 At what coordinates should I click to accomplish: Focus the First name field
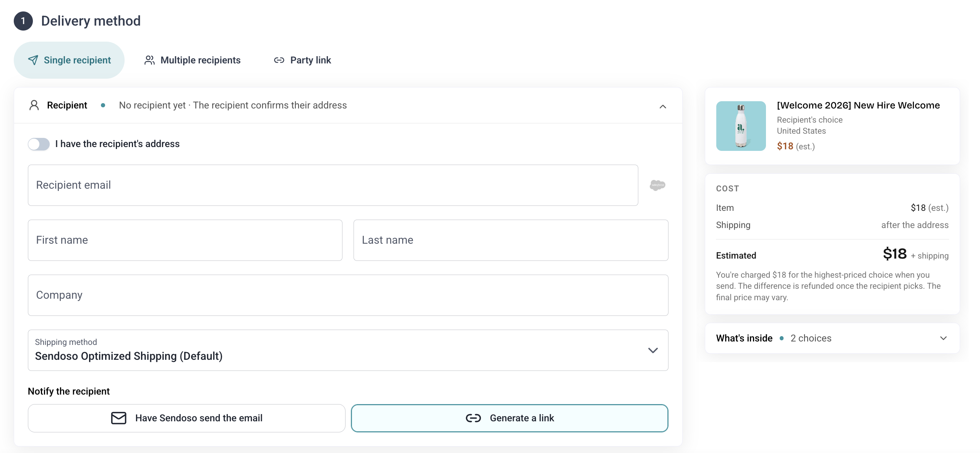[x=185, y=240]
